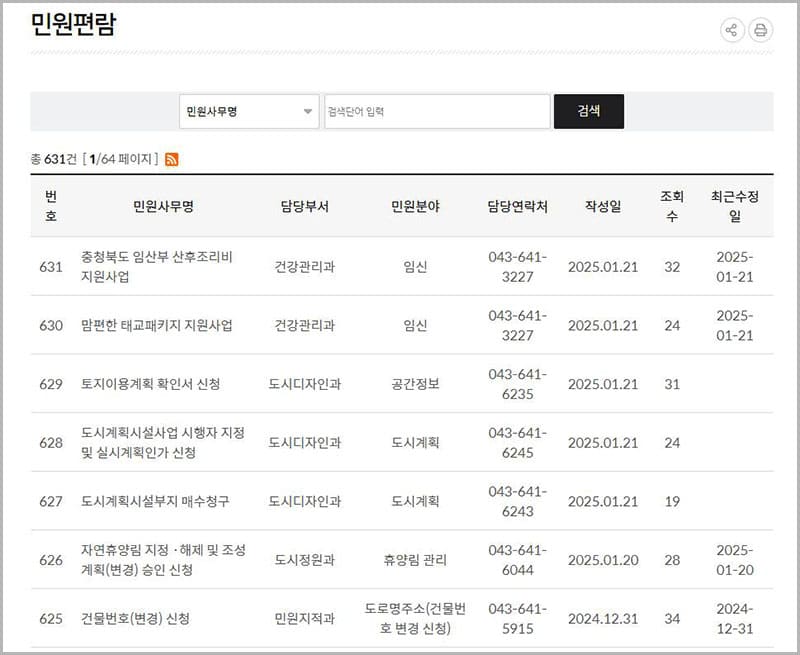Open 건물번호(변경) 신청 entry

(x=135, y=619)
